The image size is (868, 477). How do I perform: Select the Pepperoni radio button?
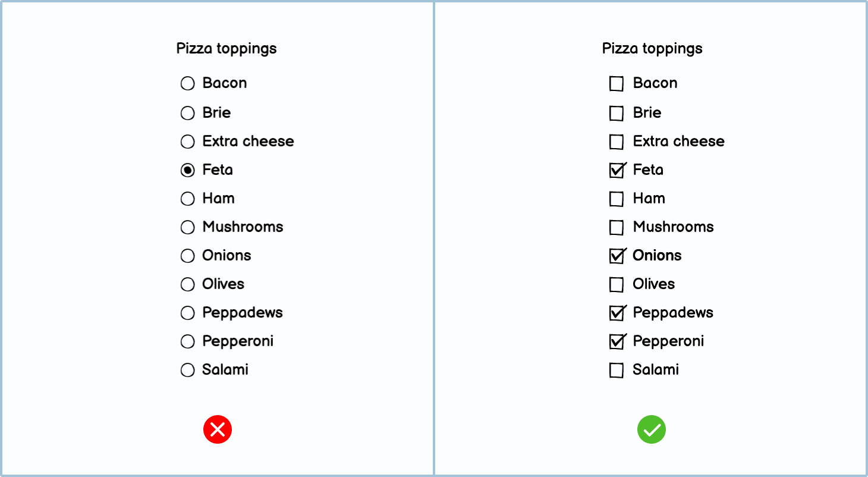coord(188,341)
